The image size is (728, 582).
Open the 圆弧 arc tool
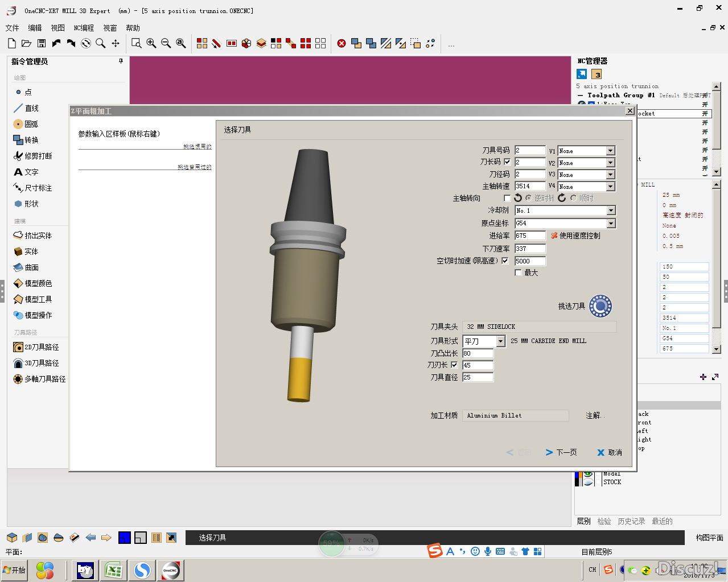(x=26, y=124)
